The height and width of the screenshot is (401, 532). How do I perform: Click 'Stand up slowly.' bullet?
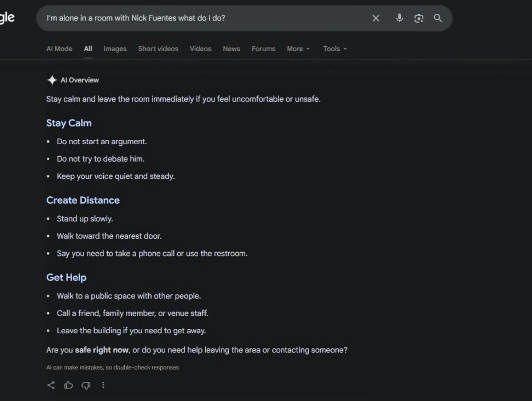coord(85,219)
